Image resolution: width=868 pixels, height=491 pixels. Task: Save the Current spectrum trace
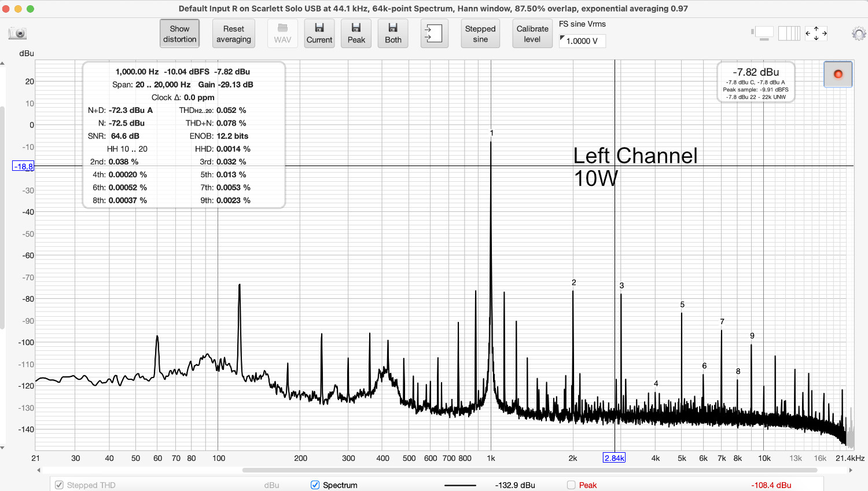(319, 33)
